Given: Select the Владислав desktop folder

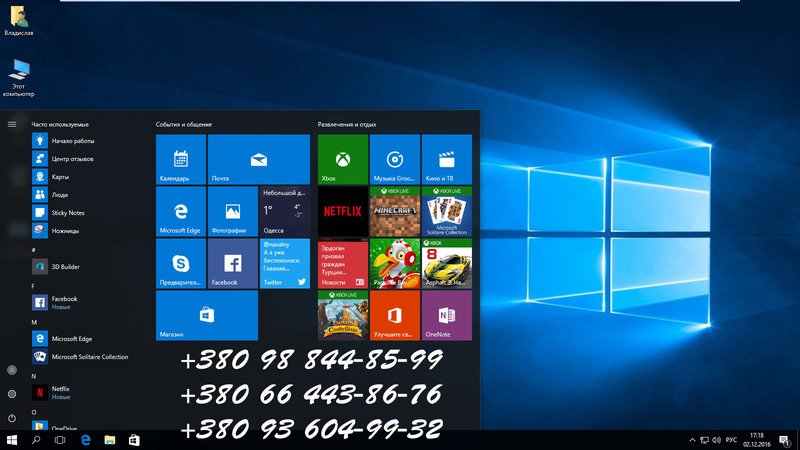Looking at the screenshot, I should [x=19, y=21].
